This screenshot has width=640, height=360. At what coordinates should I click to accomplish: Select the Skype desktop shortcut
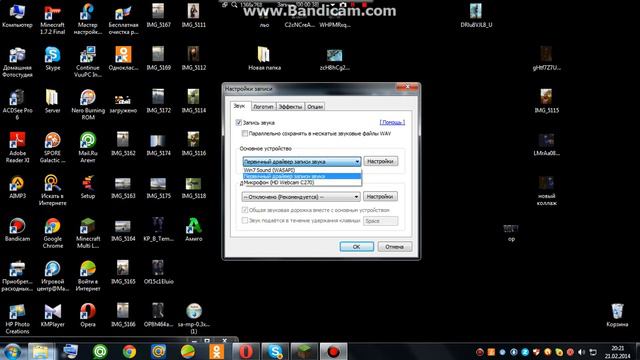pos(53,58)
